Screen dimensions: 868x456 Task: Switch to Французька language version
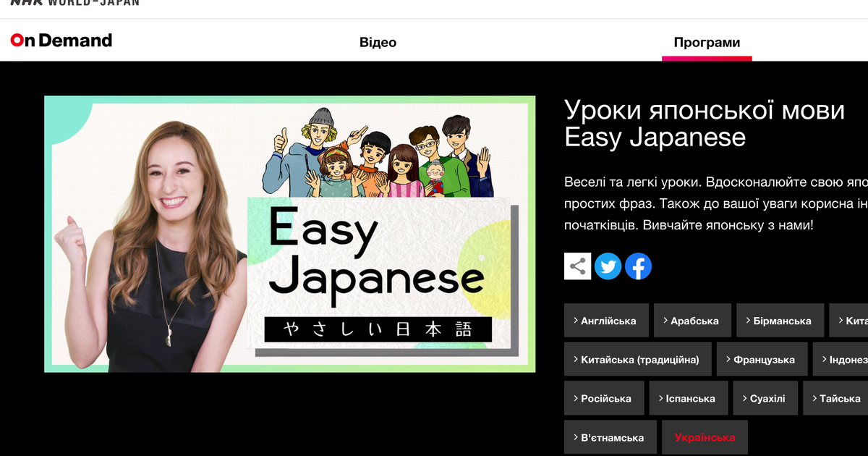coord(762,360)
